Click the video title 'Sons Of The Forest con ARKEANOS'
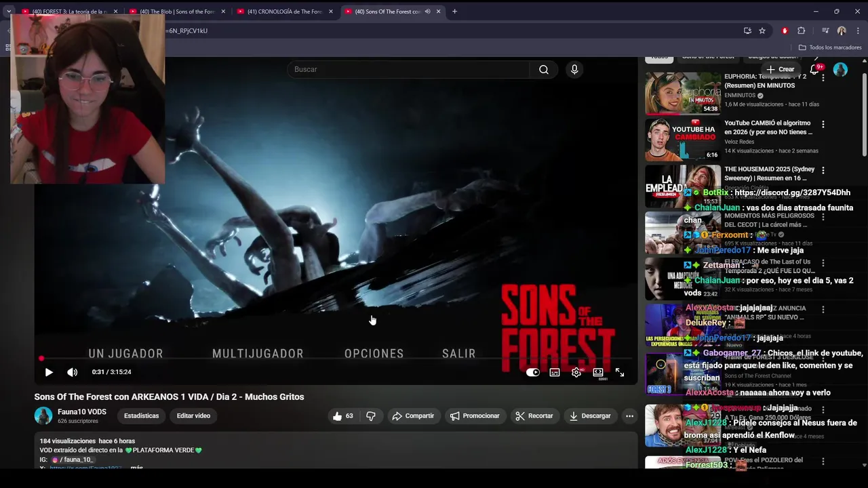868x488 pixels. [170, 397]
